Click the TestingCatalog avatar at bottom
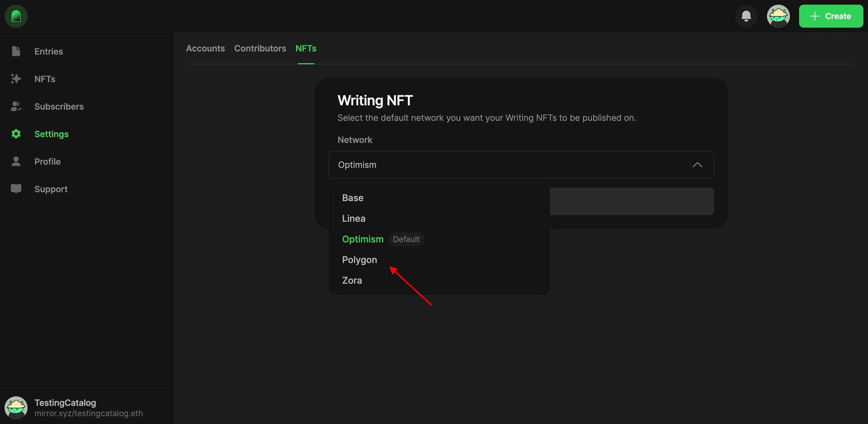The height and width of the screenshot is (424, 868). coord(16,408)
